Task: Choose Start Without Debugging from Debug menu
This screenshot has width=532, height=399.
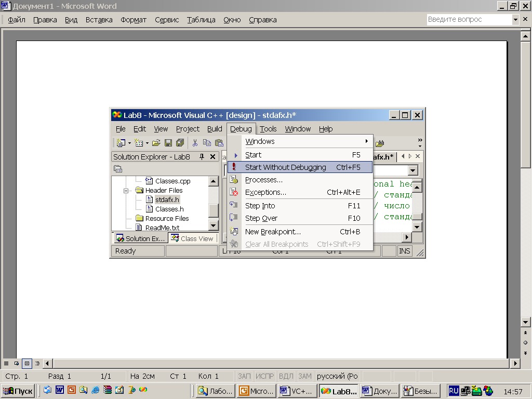Action: (300, 167)
